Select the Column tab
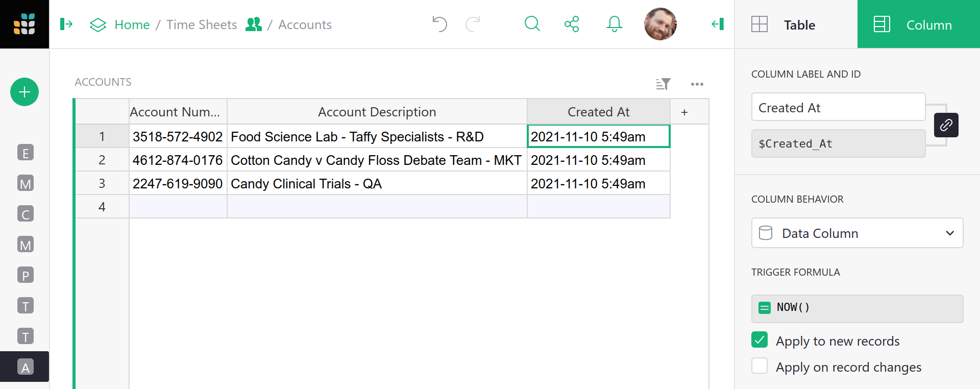 click(918, 25)
